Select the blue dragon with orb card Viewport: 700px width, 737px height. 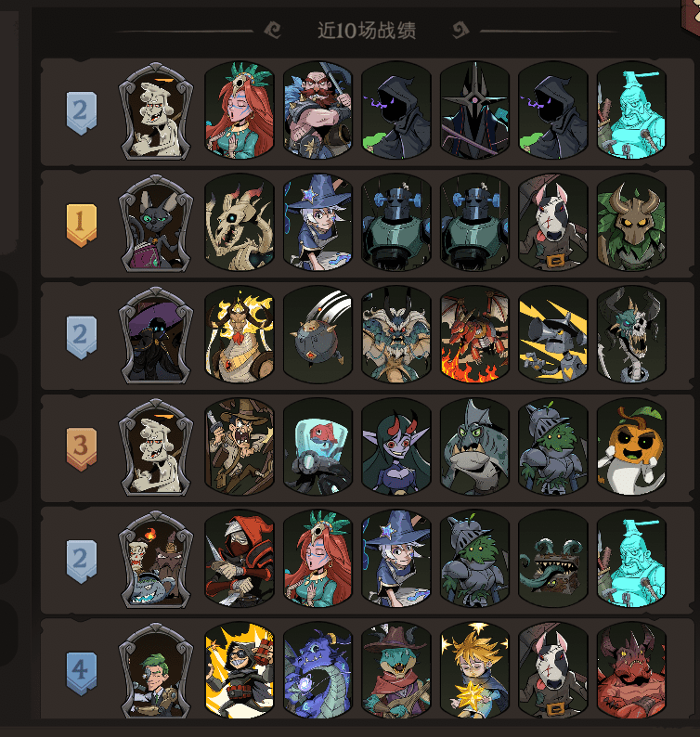click(318, 670)
